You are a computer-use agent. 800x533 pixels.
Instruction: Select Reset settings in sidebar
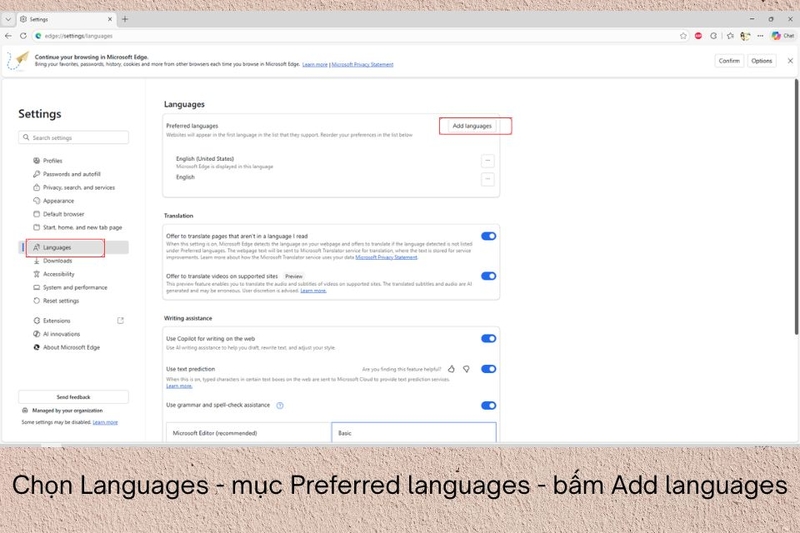[x=61, y=301]
